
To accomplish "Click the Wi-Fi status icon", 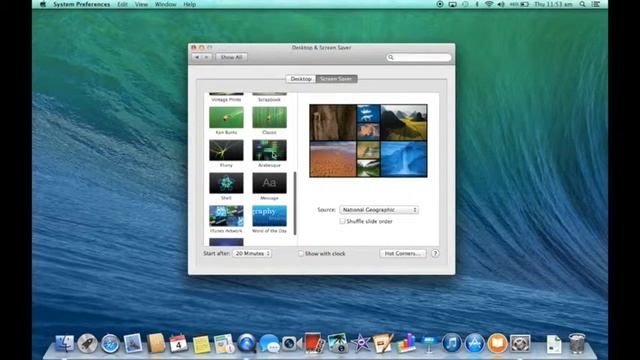I will click(489, 4).
